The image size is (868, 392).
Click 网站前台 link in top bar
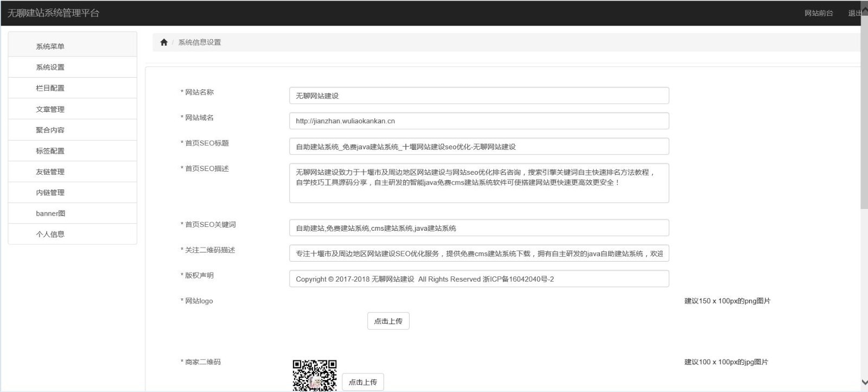point(819,13)
